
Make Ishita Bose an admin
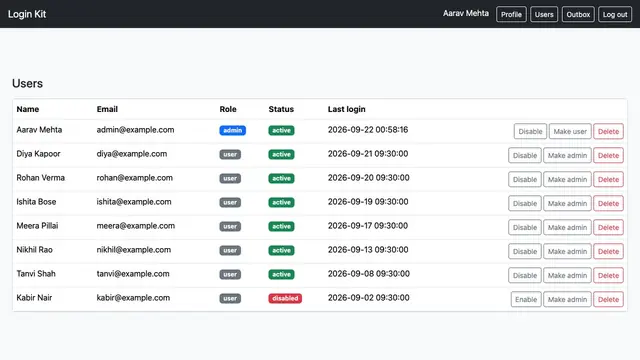(567, 203)
